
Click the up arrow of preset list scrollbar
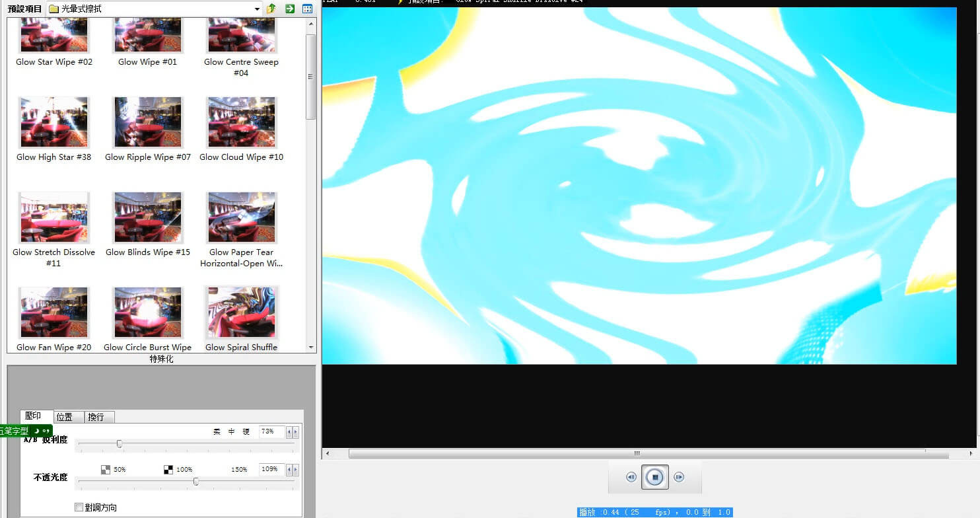coord(311,23)
